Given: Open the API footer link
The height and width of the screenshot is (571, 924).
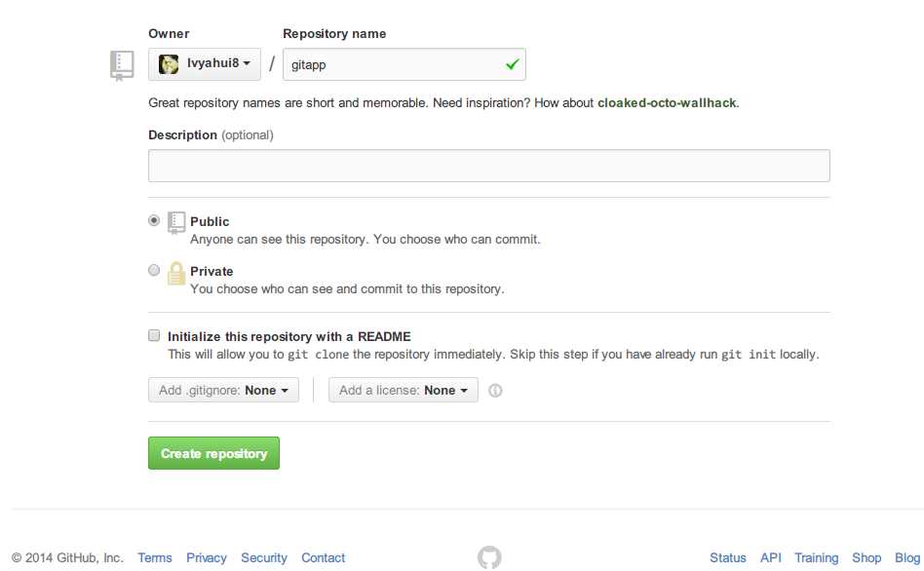Looking at the screenshot, I should tap(771, 557).
